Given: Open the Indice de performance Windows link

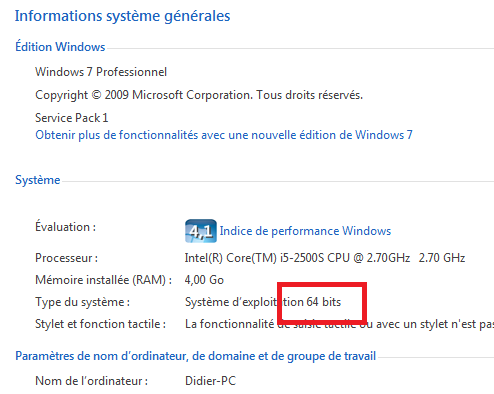Looking at the screenshot, I should pos(305,231).
